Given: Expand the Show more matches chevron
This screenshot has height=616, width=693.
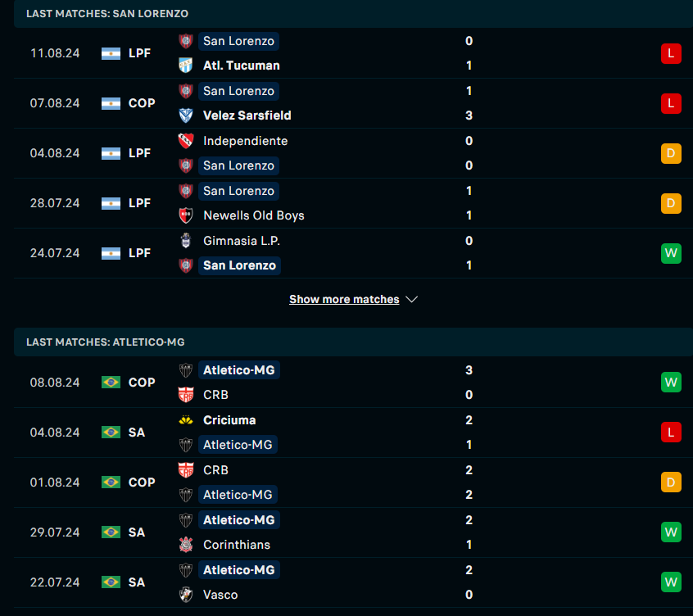Looking at the screenshot, I should pos(411,300).
